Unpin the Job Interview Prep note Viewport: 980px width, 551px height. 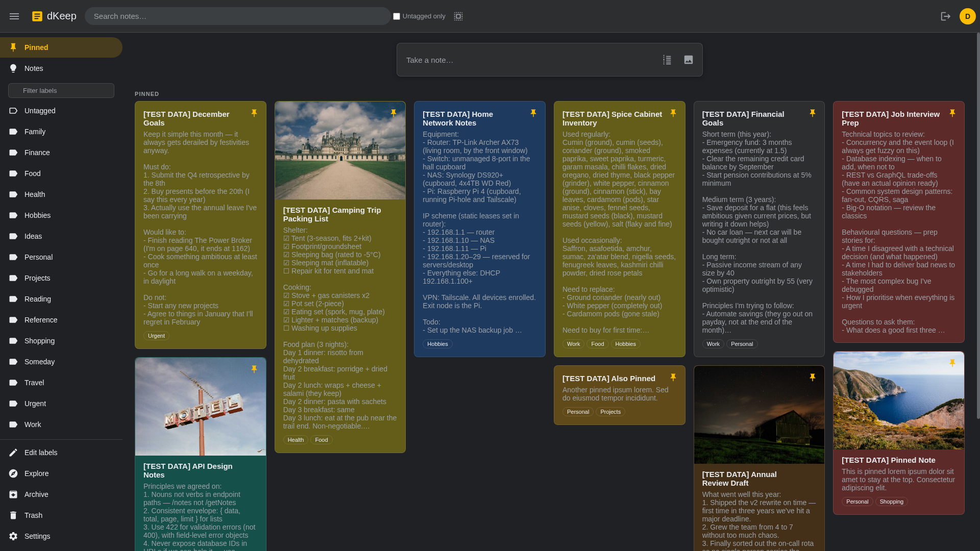[952, 113]
